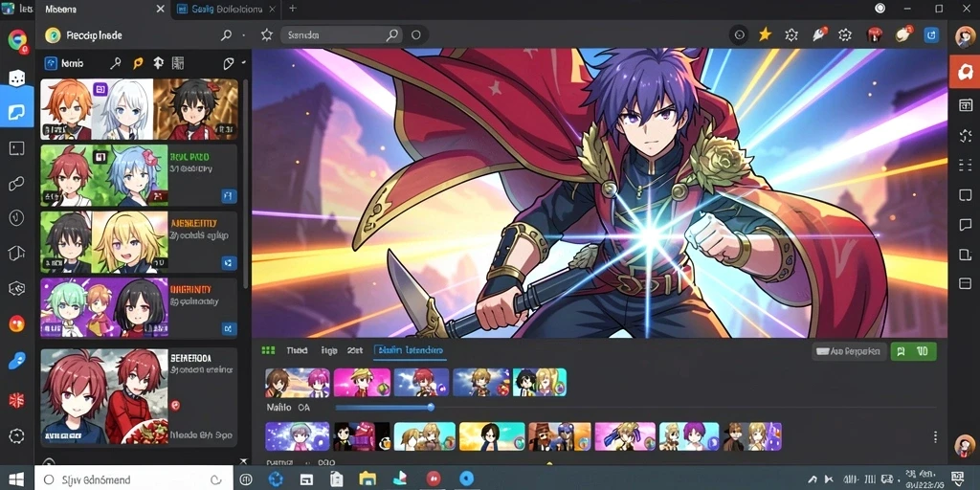
Task: Click the blue progress slider below the thumbnails
Action: 383,408
